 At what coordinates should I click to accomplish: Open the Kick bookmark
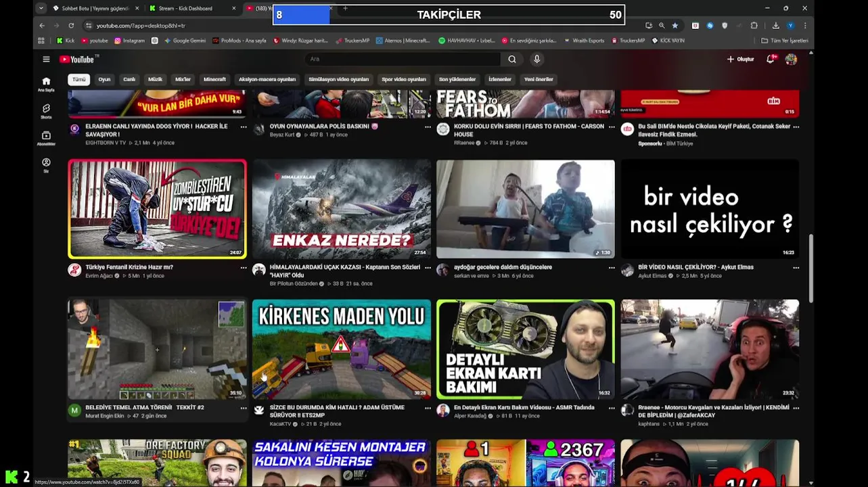point(66,41)
